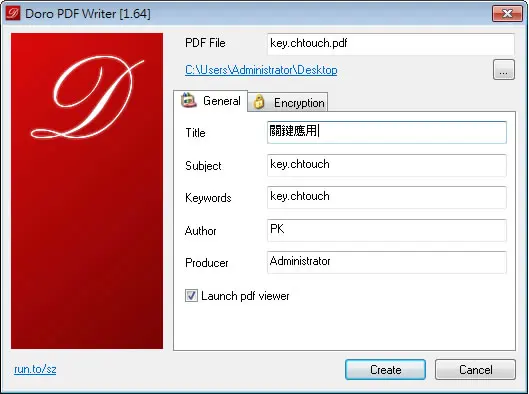Click the Doro app icon in title bar
Screen dimensions: 529x394
click(13, 13)
